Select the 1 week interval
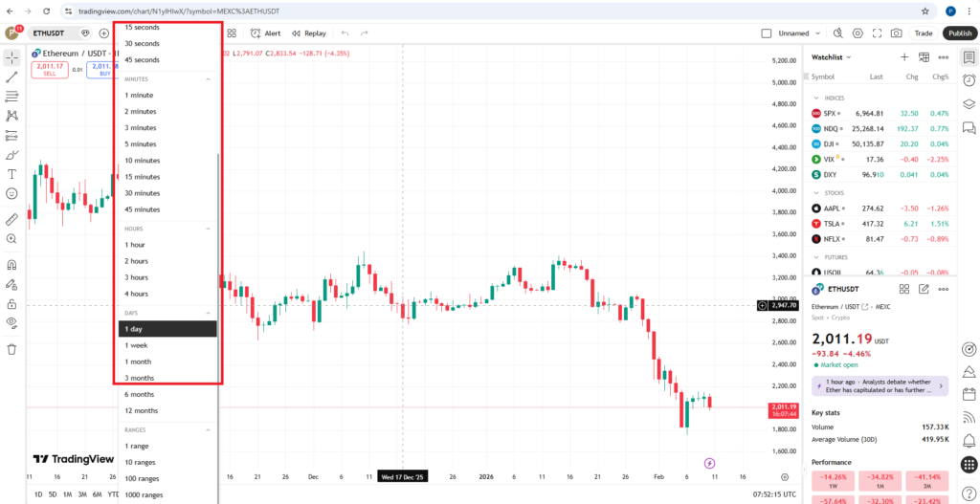Screen dimensions: 980x504 tap(136, 345)
